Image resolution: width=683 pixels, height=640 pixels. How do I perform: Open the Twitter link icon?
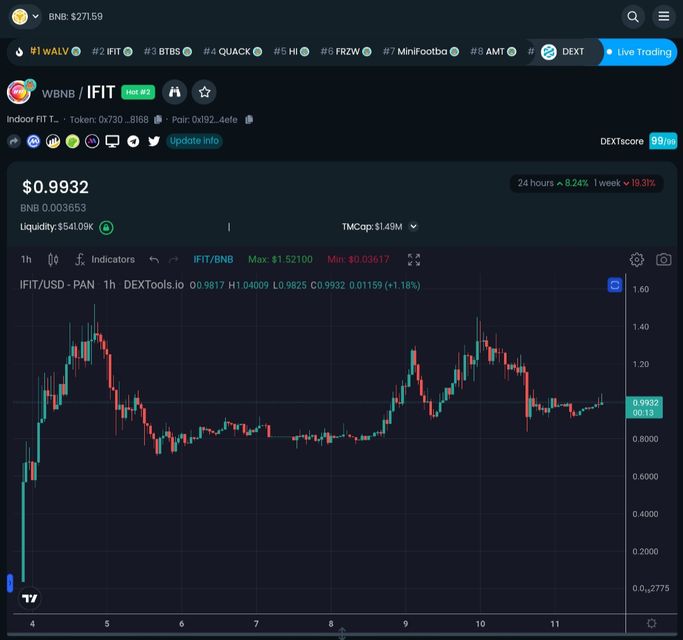(154, 141)
